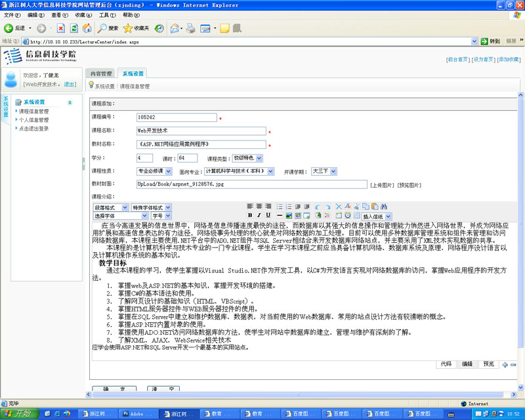The width and height of the screenshot is (525, 420).
Task: Click the browser Stop icon
Action: click(60, 28)
